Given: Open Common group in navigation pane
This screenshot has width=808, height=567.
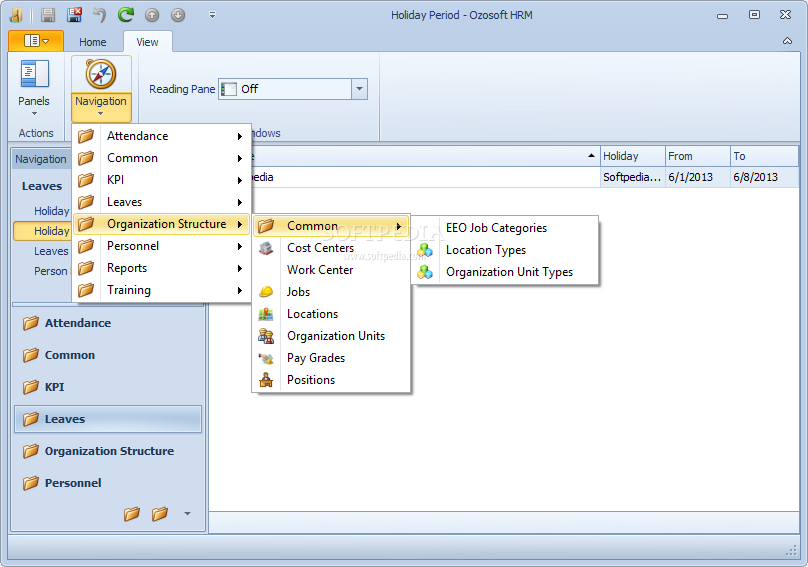Looking at the screenshot, I should click(108, 355).
